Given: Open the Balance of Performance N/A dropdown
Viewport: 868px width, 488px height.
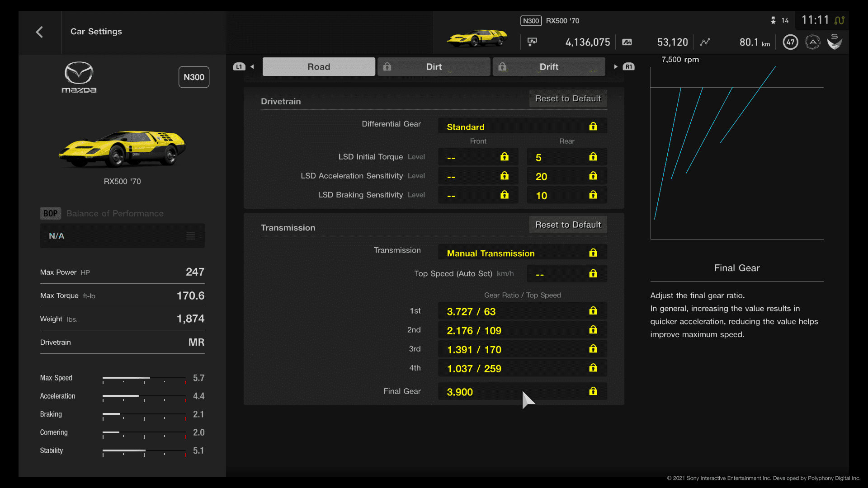Looking at the screenshot, I should pyautogui.click(x=122, y=236).
